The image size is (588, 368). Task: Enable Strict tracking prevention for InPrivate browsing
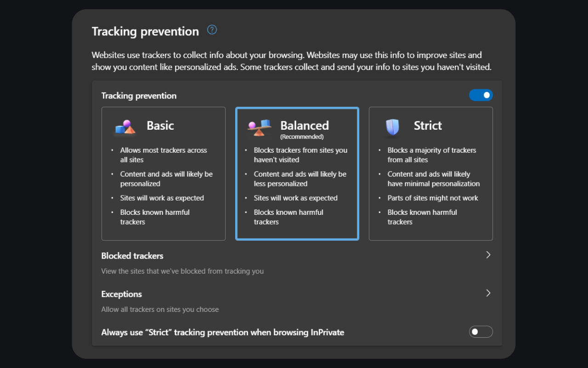click(x=481, y=332)
